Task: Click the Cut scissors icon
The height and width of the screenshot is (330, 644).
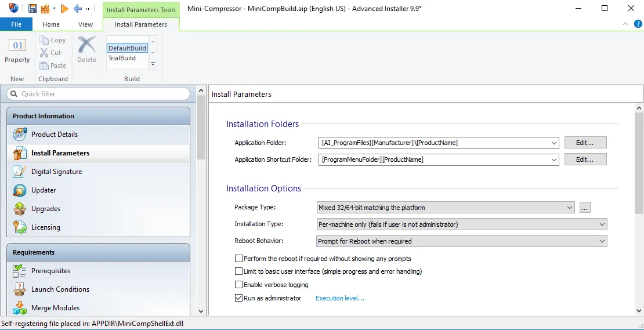Action: pos(44,53)
